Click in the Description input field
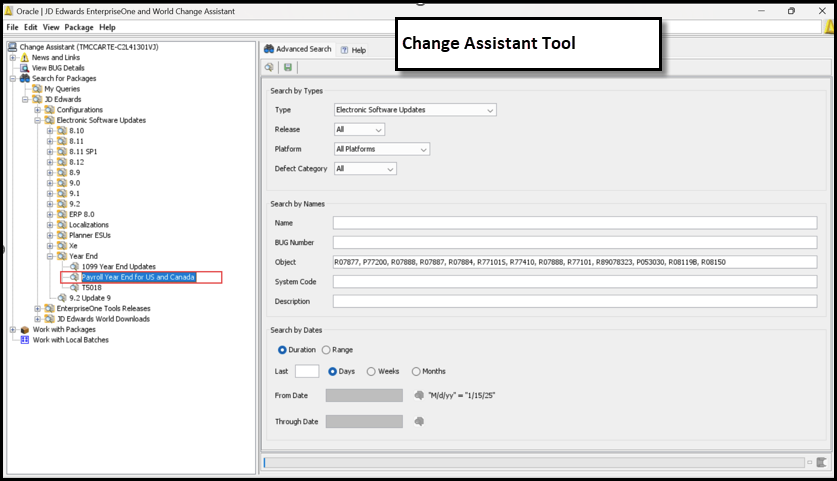 [x=575, y=302]
